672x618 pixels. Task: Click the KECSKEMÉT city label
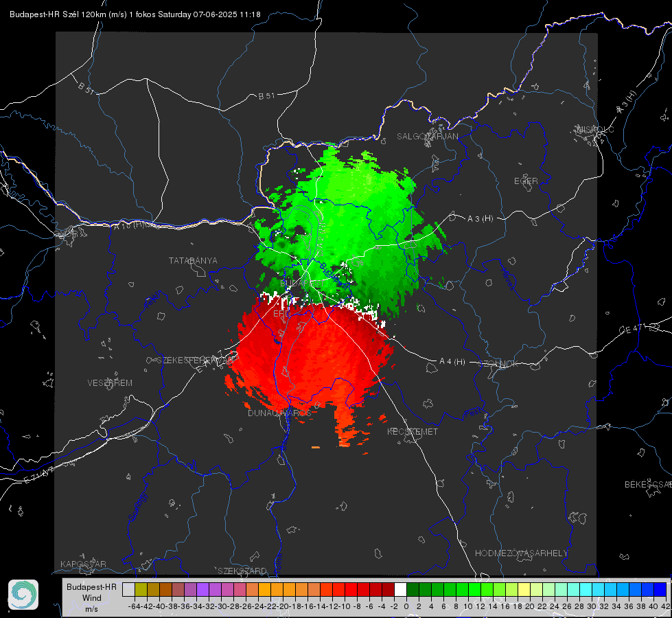click(413, 431)
